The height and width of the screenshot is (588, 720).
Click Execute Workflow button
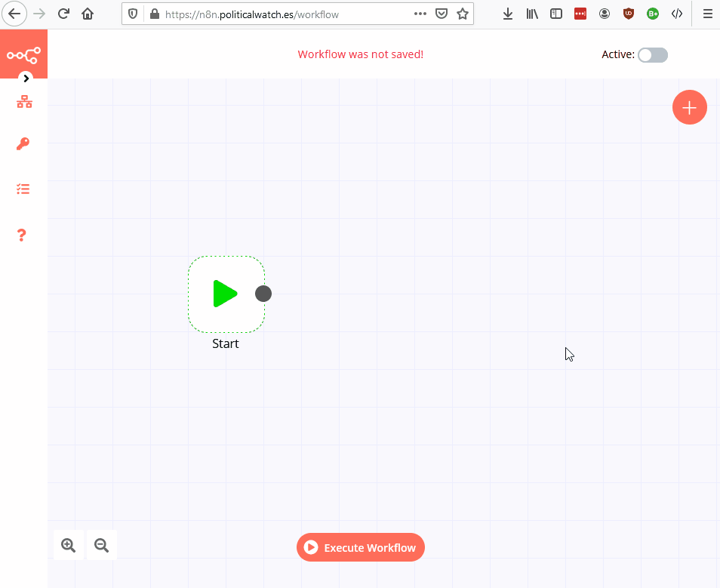click(x=361, y=547)
